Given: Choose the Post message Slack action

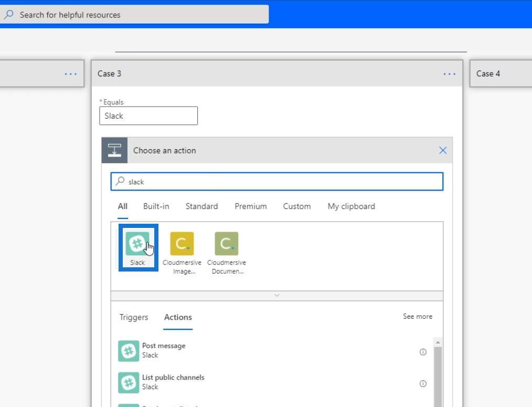Looking at the screenshot, I should coord(275,351).
